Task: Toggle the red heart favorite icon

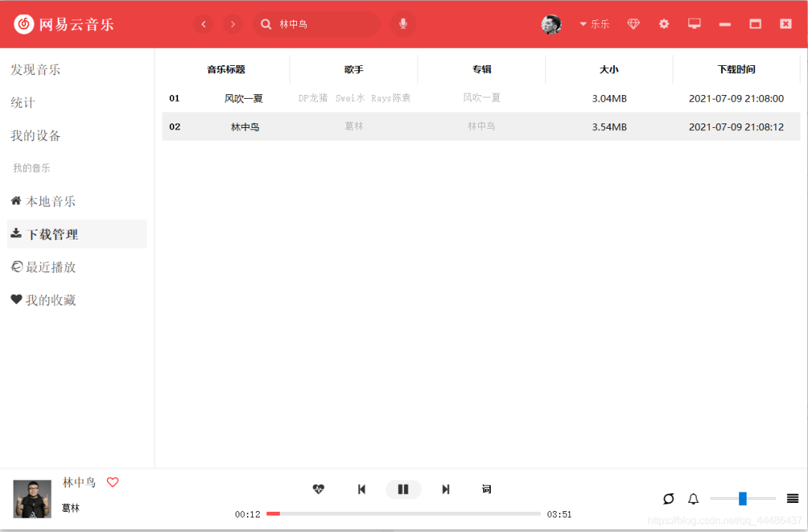Action: click(112, 482)
